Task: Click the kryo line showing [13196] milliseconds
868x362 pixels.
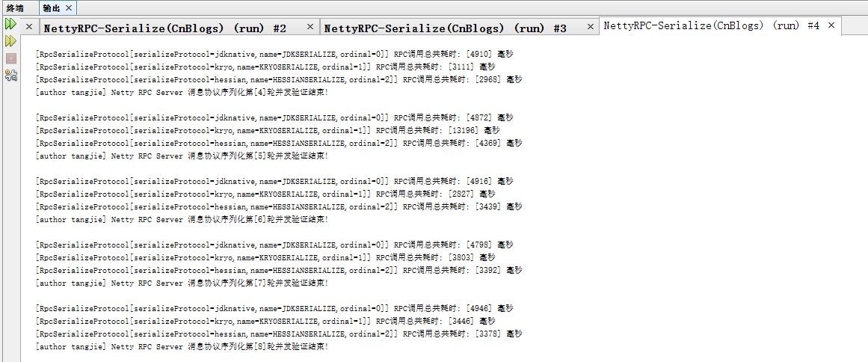Action: point(268,131)
